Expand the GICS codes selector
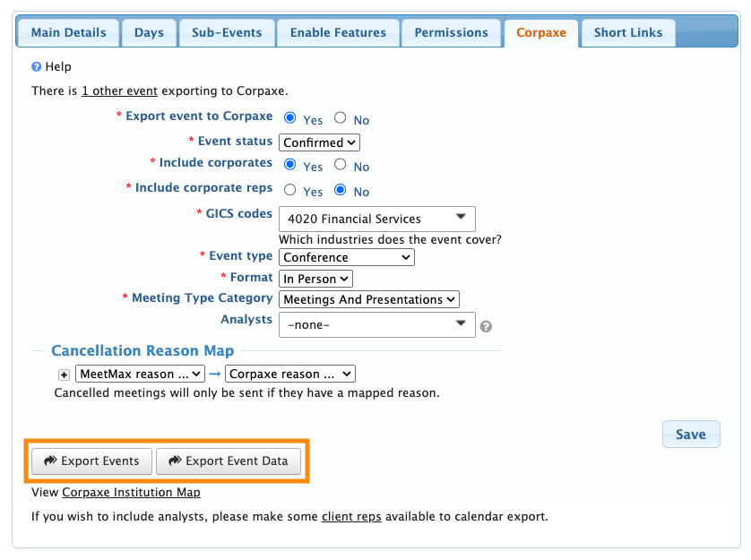751x560 pixels. [377, 219]
